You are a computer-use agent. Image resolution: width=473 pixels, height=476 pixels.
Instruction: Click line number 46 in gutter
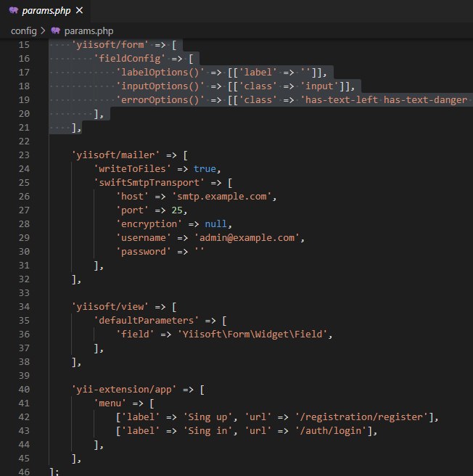[24, 472]
